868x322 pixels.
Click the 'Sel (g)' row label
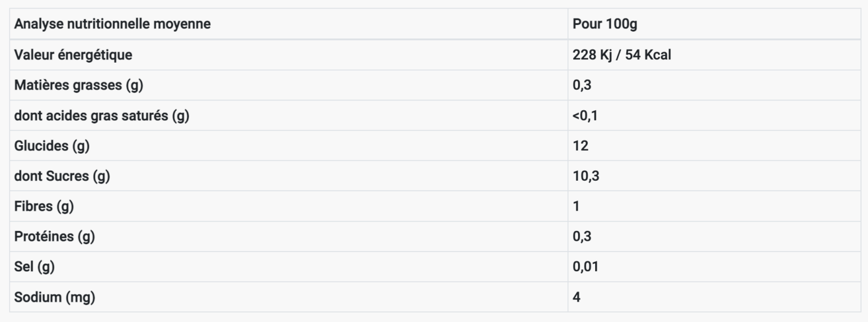point(34,267)
